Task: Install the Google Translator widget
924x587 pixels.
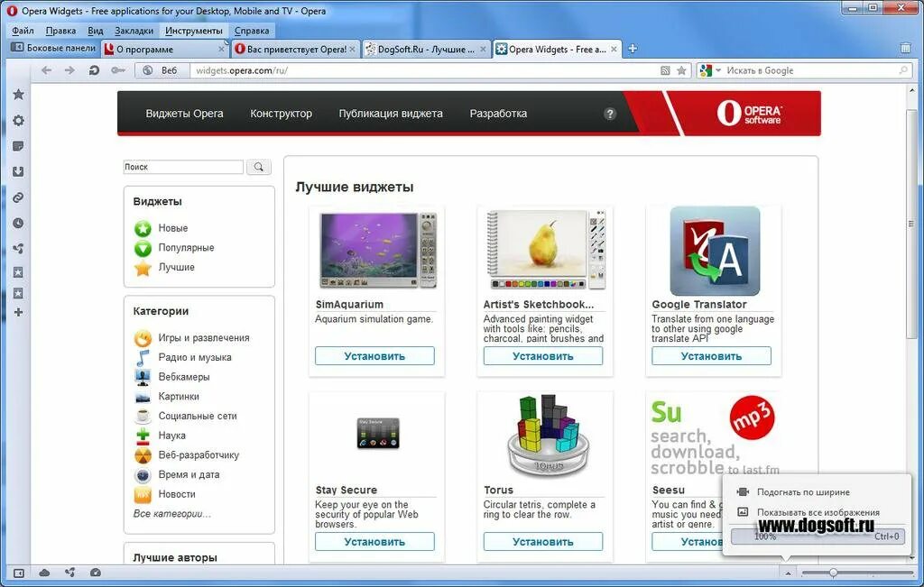Action: (x=711, y=356)
